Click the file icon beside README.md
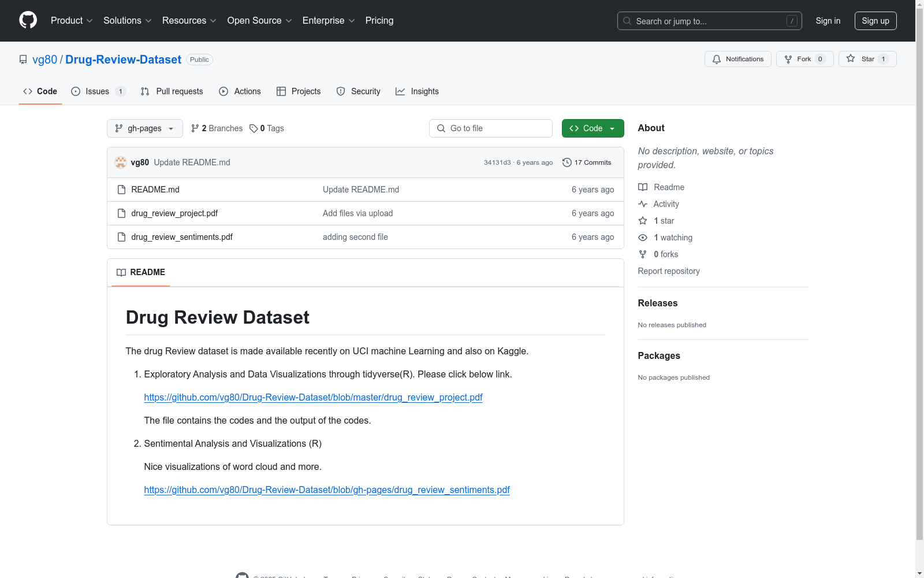The image size is (924, 578). pos(121,190)
